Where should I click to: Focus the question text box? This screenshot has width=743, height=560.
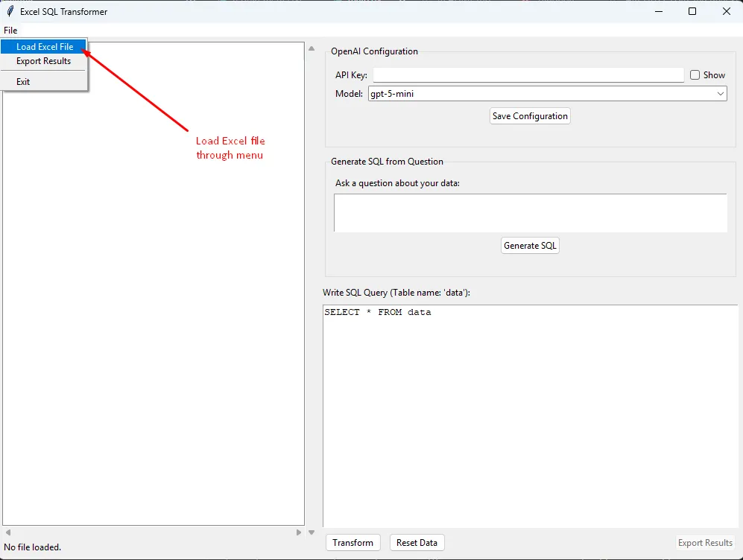pyautogui.click(x=530, y=213)
